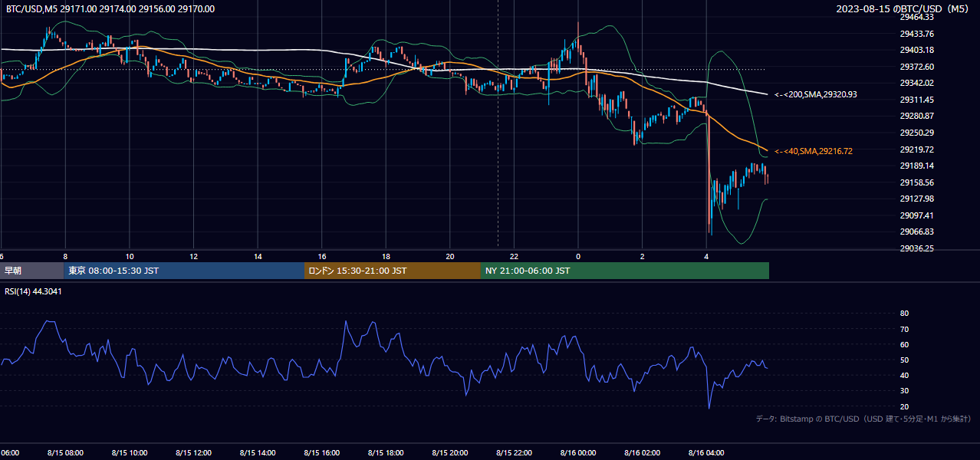Image resolution: width=980 pixels, height=460 pixels.
Task: Click the RSI(14) 44.3041 indicator label
Action: coord(33,291)
